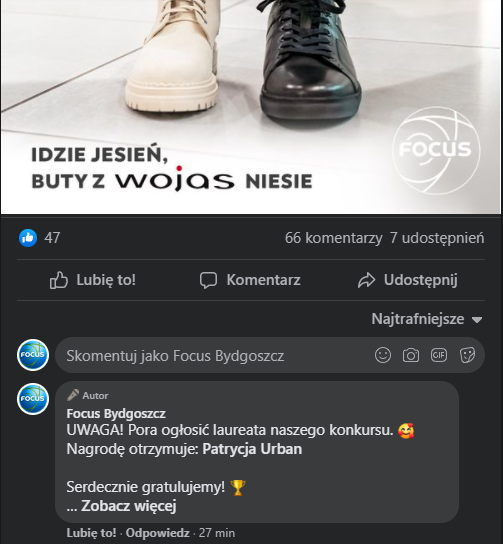
Task: Click the arrow next to Najtrafniejsze
Action: [477, 320]
